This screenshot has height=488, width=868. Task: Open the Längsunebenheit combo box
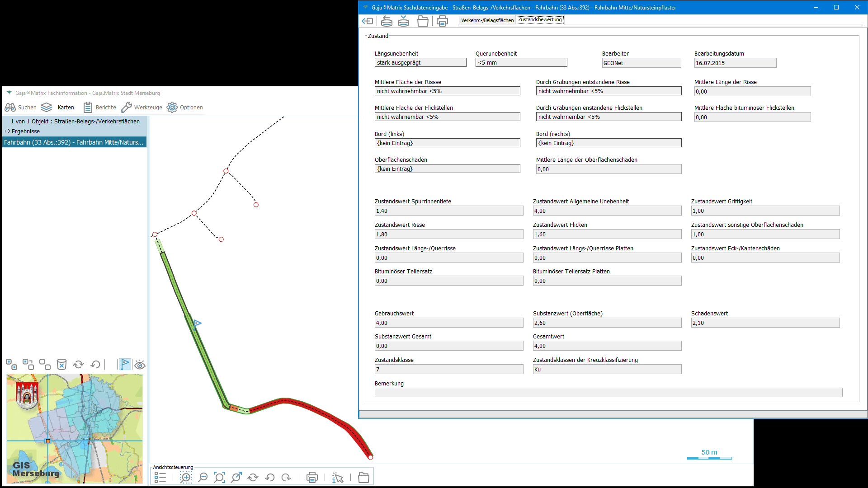420,62
